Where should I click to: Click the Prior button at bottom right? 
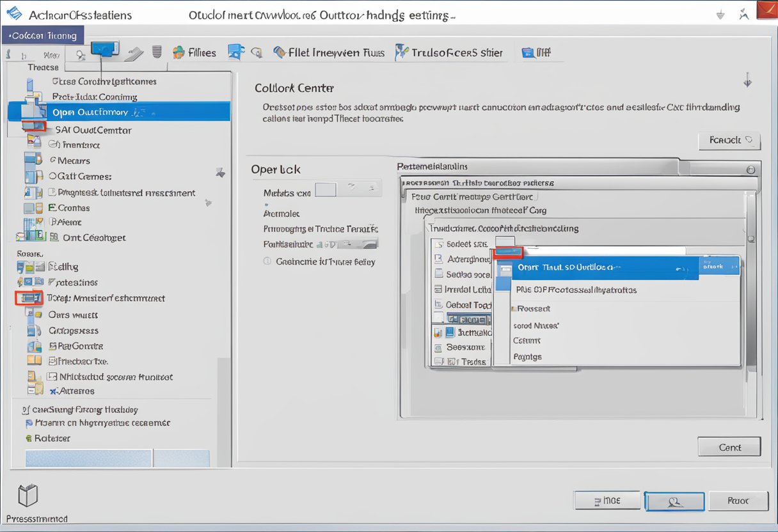738,501
